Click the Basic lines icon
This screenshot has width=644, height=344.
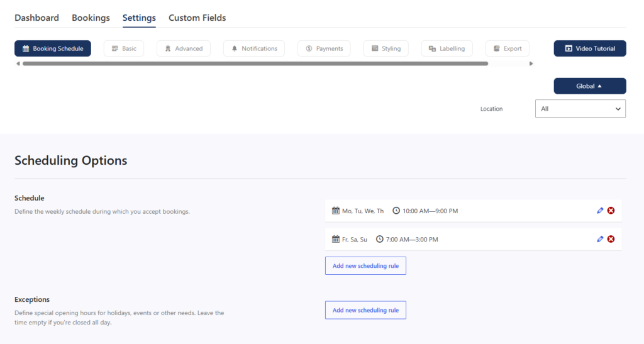115,48
